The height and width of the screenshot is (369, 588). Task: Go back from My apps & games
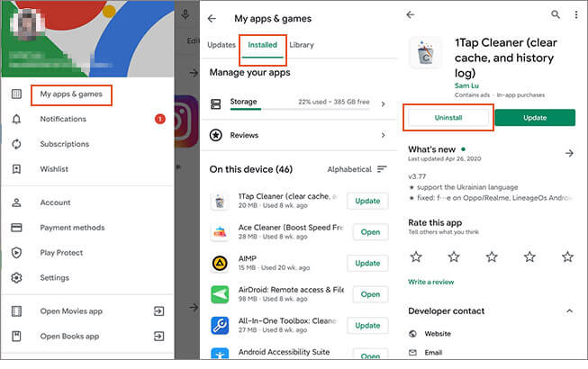pos(212,18)
